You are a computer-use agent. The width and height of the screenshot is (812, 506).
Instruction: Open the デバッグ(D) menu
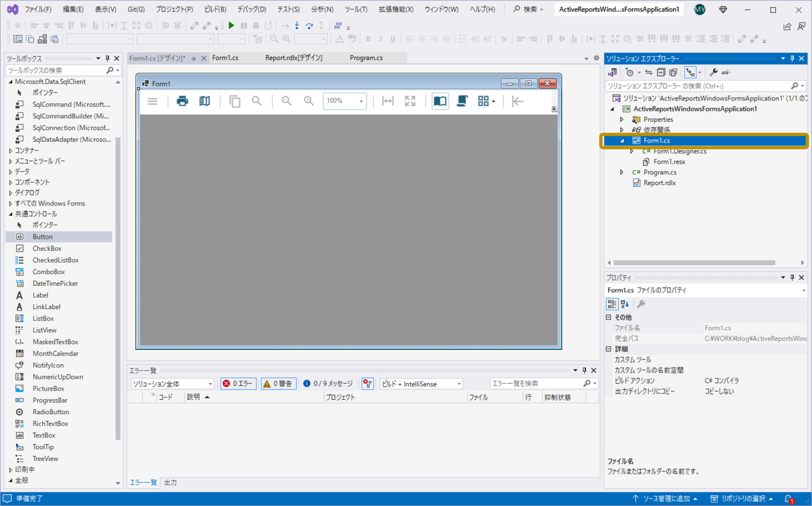[252, 9]
